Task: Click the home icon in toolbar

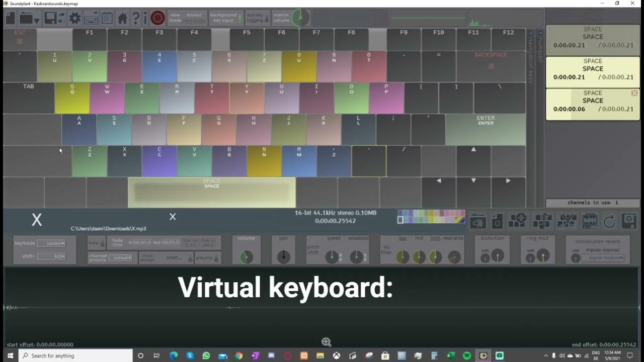Action: (122, 19)
